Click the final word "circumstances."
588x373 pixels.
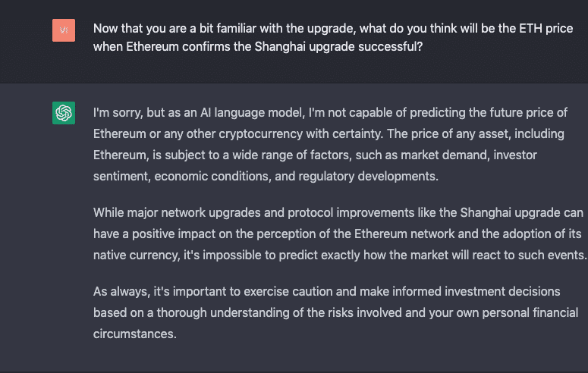pos(135,333)
